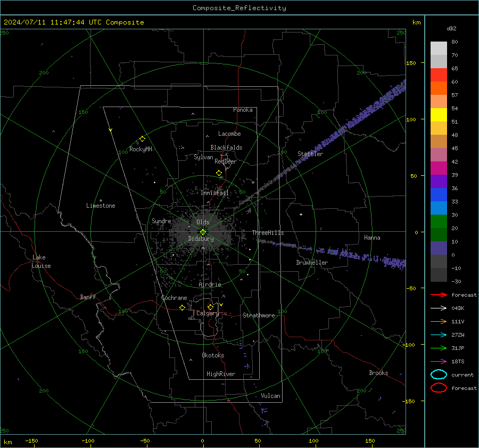
Task: Click the yellow diamond marker below RedDeer
Action: click(219, 173)
